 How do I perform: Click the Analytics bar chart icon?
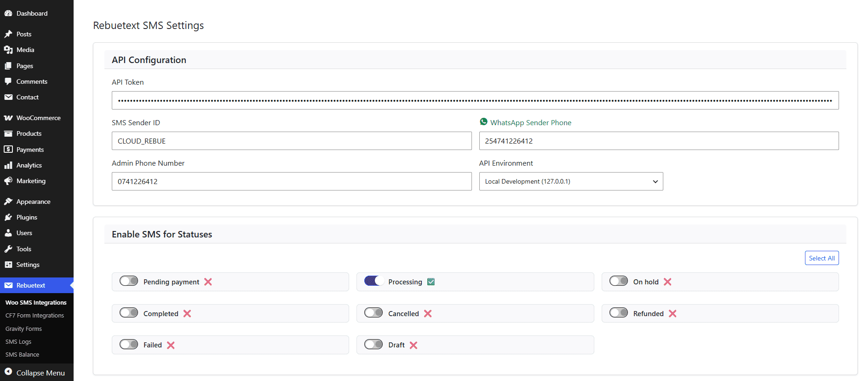click(x=8, y=165)
